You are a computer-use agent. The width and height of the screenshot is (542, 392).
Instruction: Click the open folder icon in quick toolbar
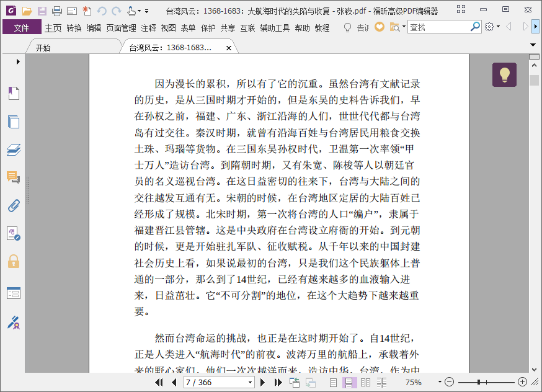click(27, 11)
